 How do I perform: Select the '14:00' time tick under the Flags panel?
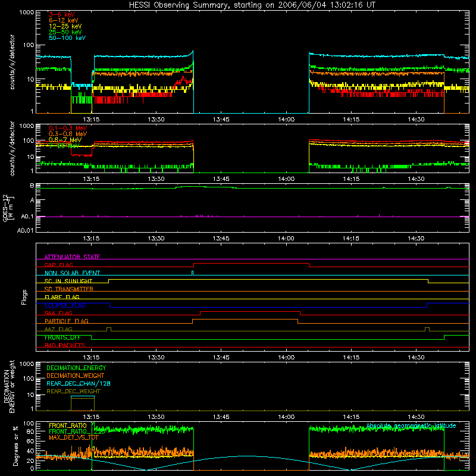(x=286, y=358)
